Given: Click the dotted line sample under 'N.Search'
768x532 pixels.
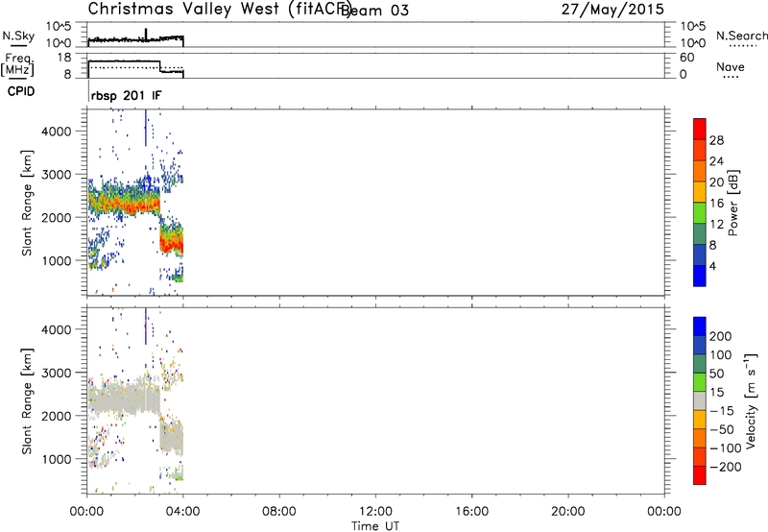Looking at the screenshot, I should tap(743, 46).
